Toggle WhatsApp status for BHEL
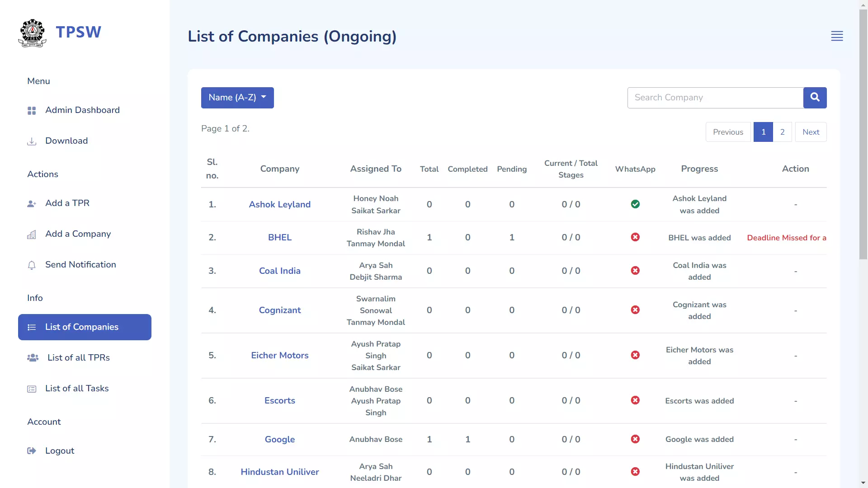 (x=635, y=237)
